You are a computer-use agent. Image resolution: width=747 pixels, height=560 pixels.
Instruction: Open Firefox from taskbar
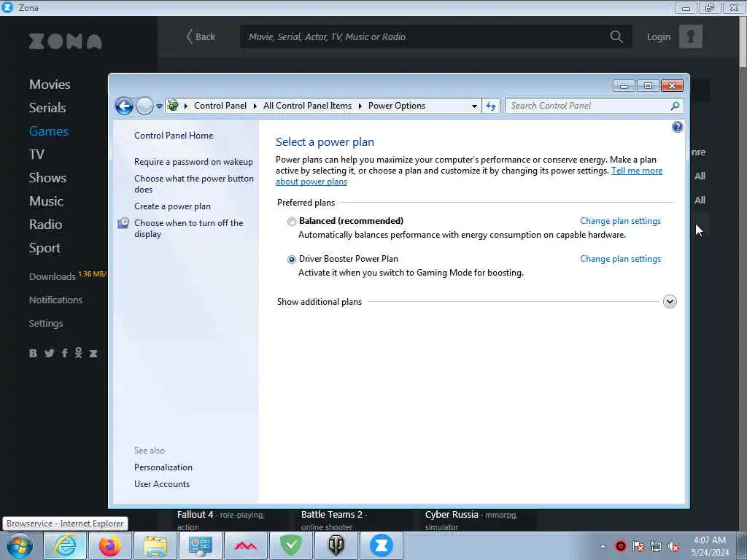point(110,545)
